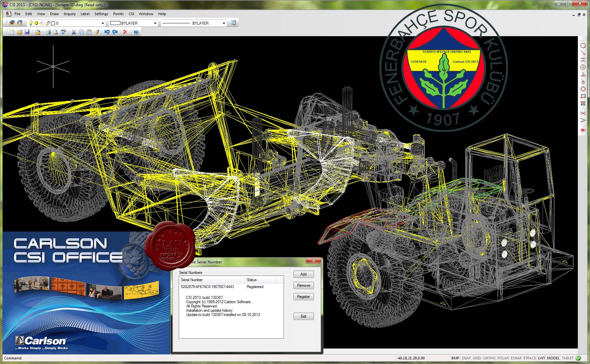Open the Draw menu
Image resolution: width=590 pixels, height=364 pixels.
54,14
